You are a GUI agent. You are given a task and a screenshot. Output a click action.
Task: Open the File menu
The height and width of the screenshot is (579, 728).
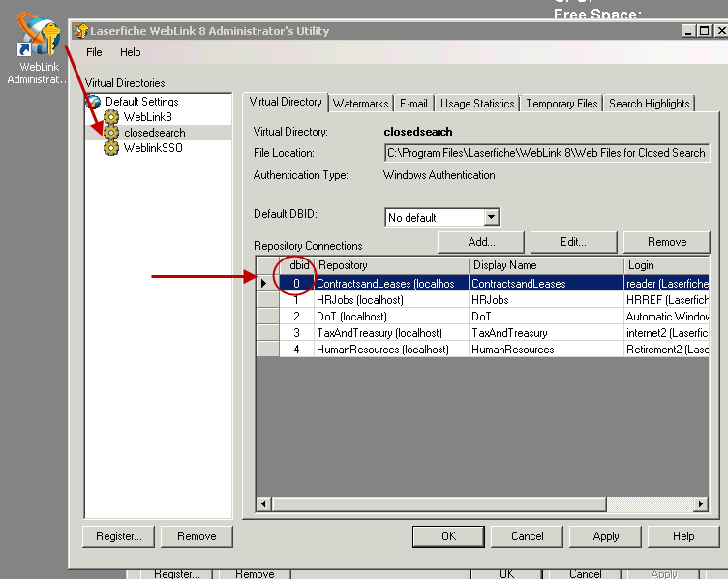point(94,52)
